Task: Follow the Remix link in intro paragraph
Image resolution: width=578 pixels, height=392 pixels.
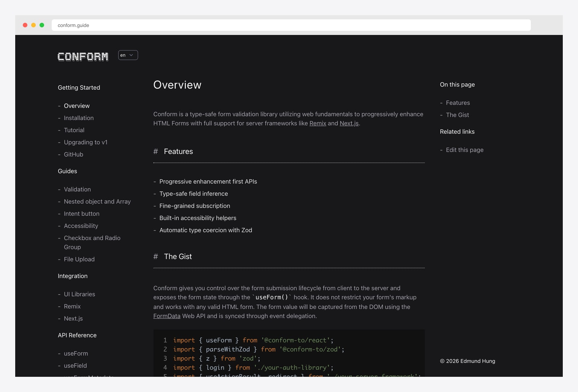Action: (318, 123)
